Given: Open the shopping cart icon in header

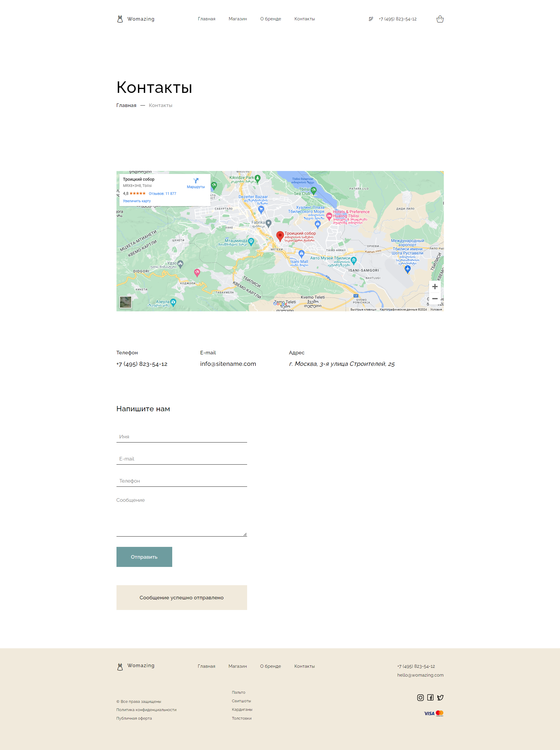Looking at the screenshot, I should [x=440, y=19].
